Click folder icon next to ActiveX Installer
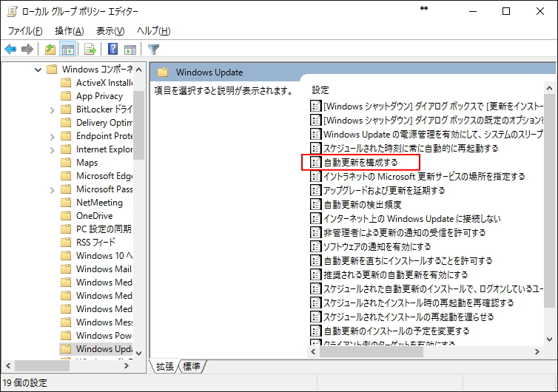This screenshot has height=392, width=558. point(66,83)
